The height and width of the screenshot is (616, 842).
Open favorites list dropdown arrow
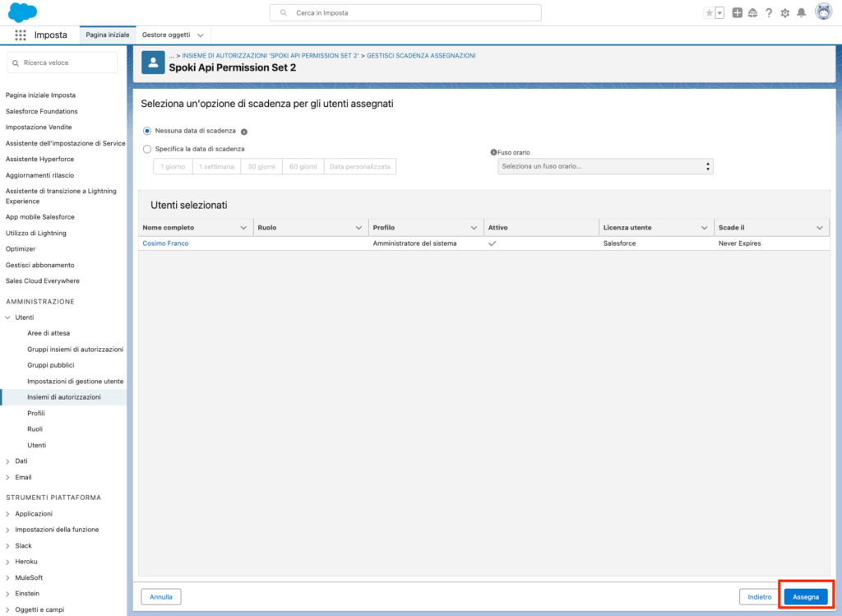[x=719, y=13]
